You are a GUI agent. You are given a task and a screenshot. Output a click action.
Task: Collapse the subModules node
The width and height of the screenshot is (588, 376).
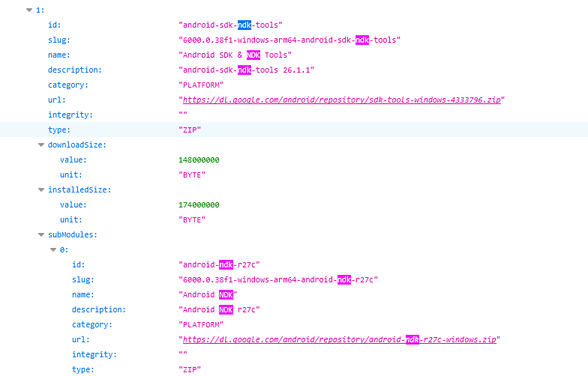[x=41, y=235]
